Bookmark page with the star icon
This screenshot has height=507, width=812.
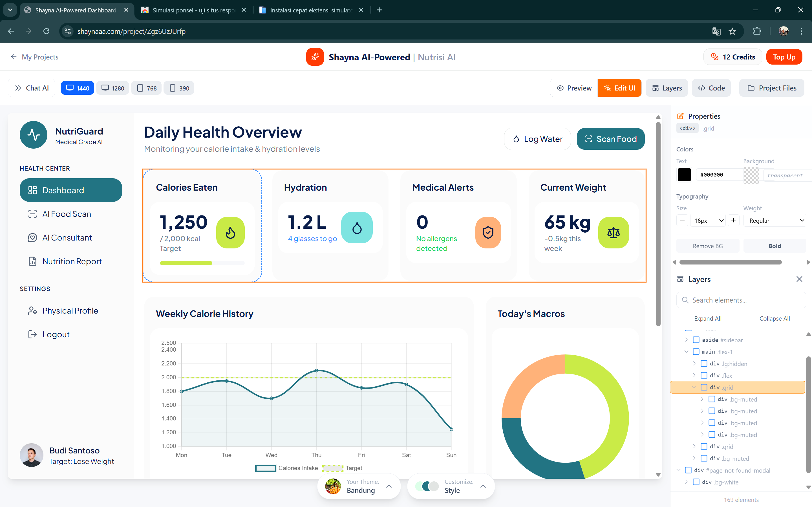click(x=732, y=31)
